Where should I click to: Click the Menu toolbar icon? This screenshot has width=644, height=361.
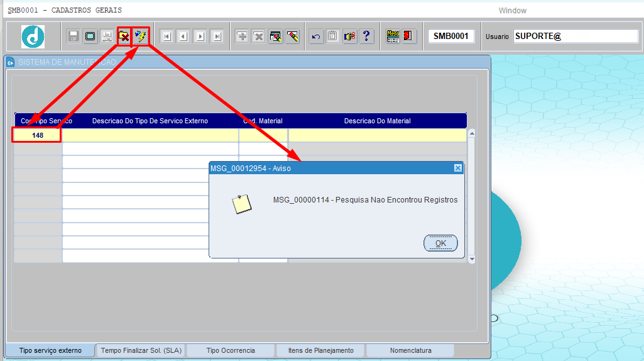point(393,36)
